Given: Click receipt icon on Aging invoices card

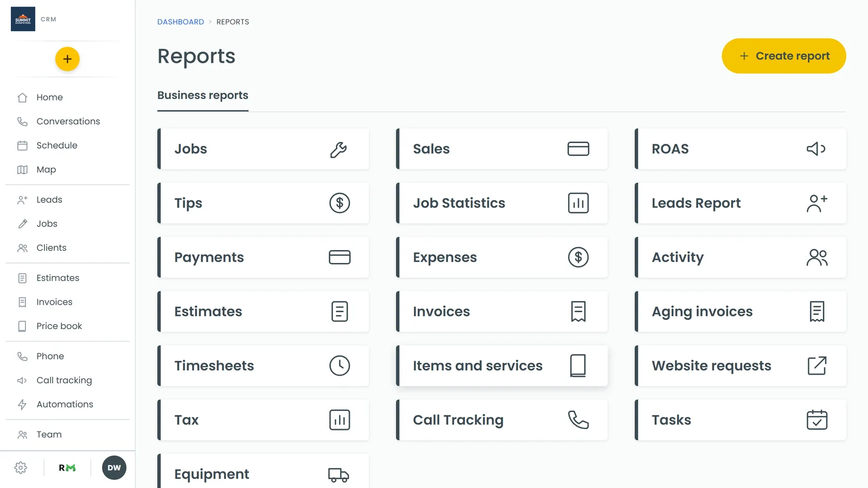Looking at the screenshot, I should [817, 312].
